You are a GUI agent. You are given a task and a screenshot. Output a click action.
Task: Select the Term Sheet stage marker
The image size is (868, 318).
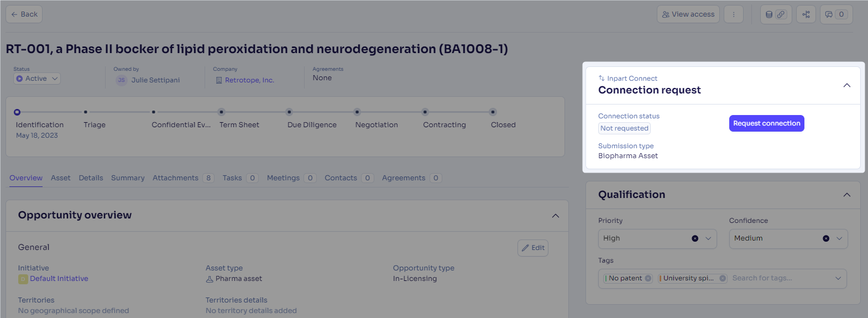coord(221,112)
